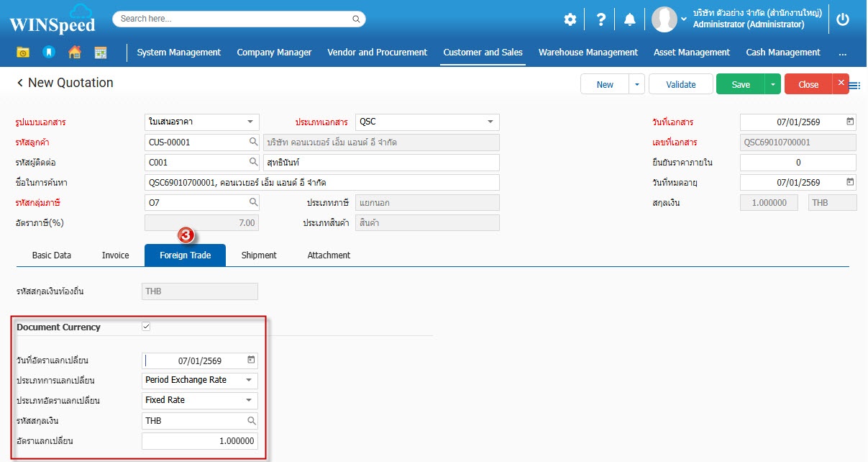Open the Warehouse Management menu
868x462 pixels.
click(588, 53)
